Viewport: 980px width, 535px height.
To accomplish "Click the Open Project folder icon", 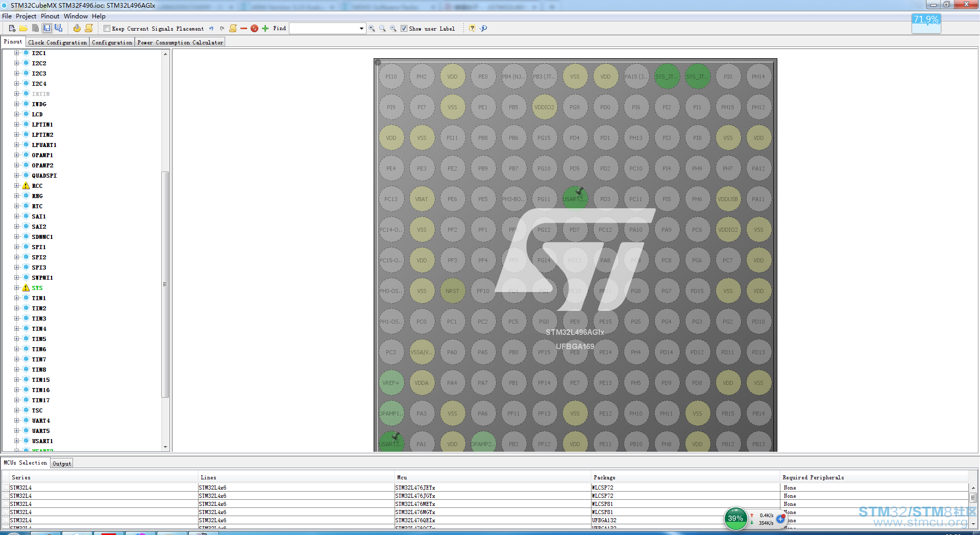I will point(23,29).
